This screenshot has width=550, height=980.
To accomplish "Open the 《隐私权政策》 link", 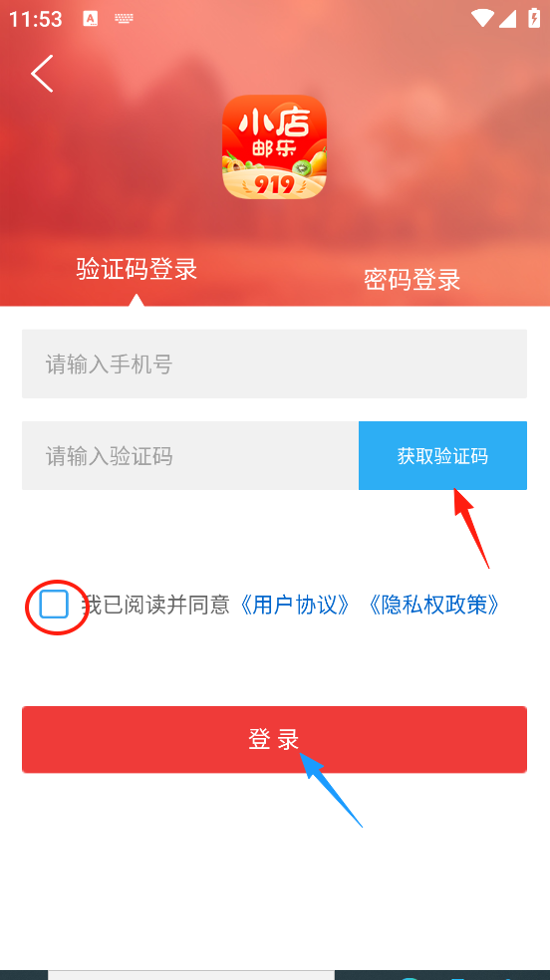I will point(434,605).
